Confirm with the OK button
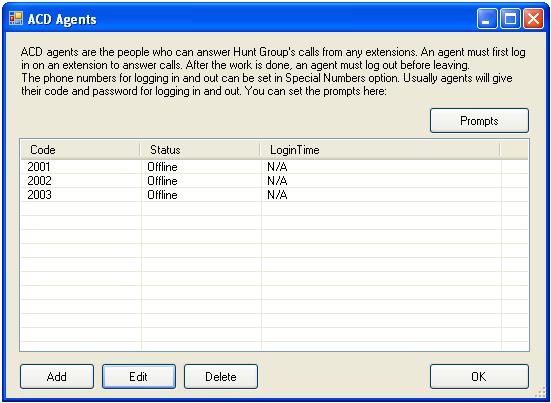The height and width of the screenshot is (403, 551). pos(479,376)
